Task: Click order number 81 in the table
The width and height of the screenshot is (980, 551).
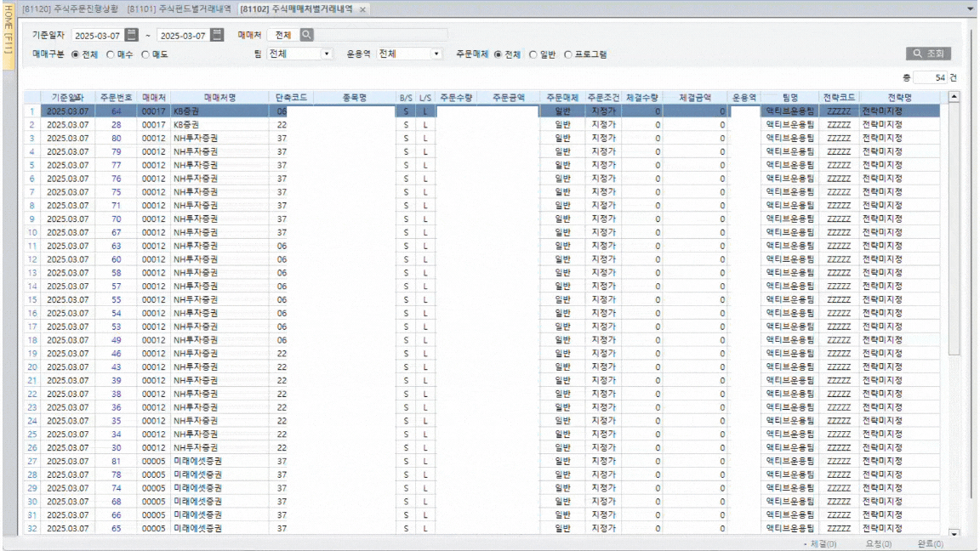Action: (x=117, y=461)
